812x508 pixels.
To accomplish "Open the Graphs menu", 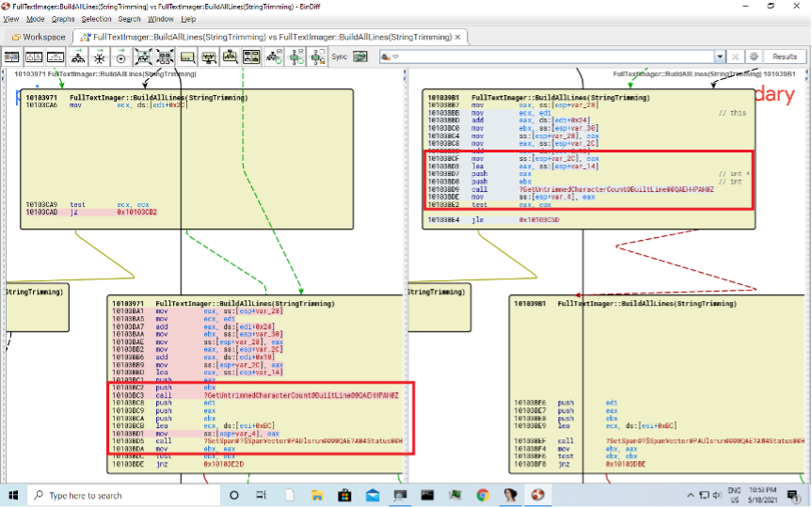I will pyautogui.click(x=63, y=19).
